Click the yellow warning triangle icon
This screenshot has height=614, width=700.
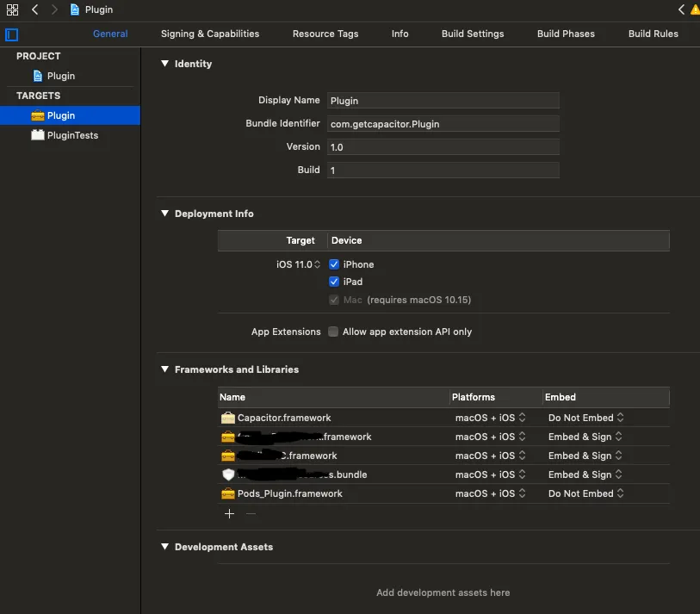(695, 9)
